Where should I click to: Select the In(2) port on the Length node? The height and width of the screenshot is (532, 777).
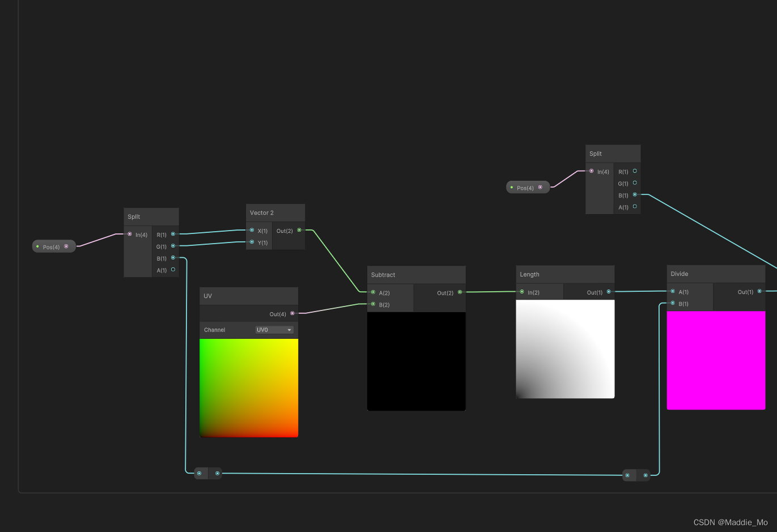[x=522, y=292]
